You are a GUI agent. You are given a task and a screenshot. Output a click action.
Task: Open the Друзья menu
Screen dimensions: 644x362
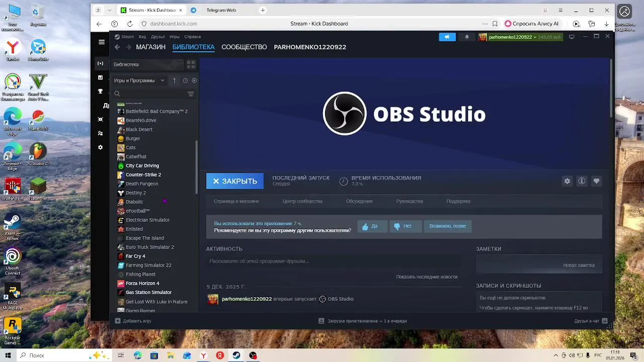[157, 37]
